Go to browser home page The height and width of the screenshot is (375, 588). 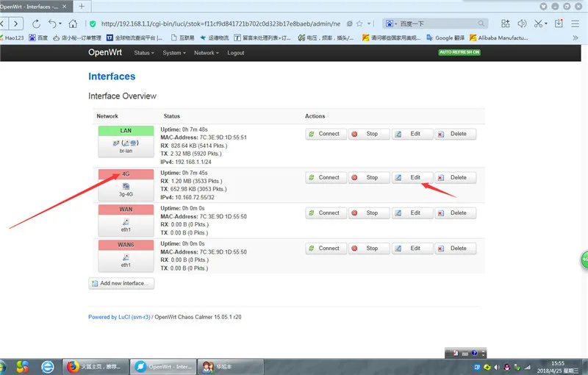[x=73, y=24]
